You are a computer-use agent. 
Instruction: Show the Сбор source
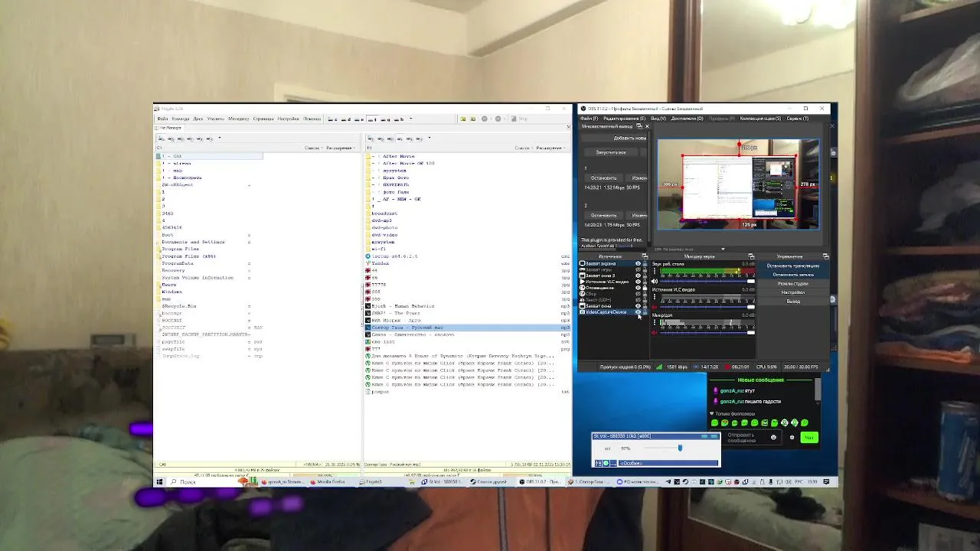(x=638, y=294)
